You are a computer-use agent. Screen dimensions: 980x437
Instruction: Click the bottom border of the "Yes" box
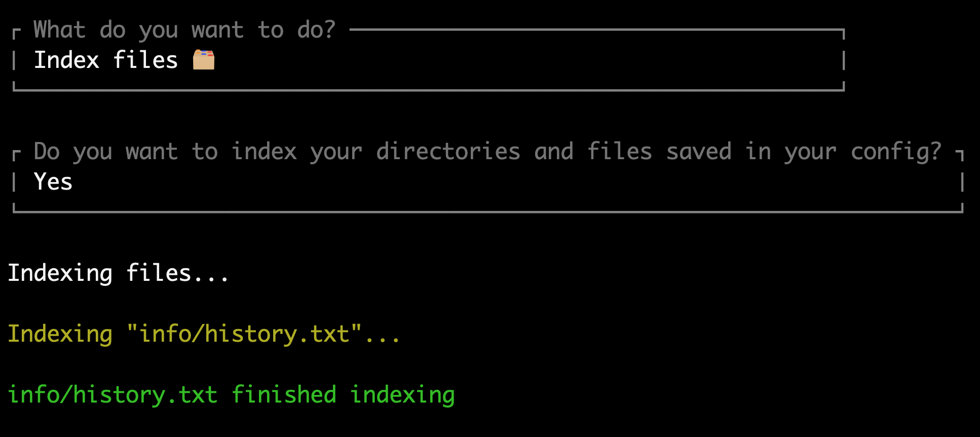(x=487, y=212)
